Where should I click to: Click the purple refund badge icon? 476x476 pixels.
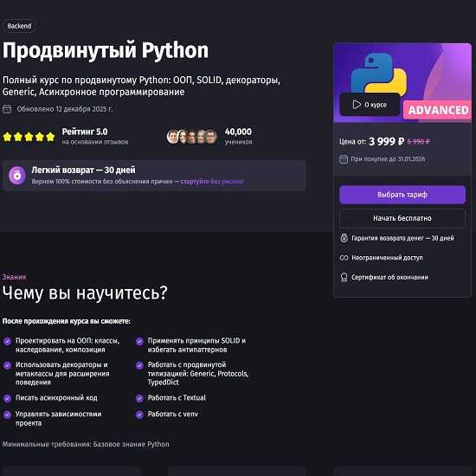(x=17, y=176)
